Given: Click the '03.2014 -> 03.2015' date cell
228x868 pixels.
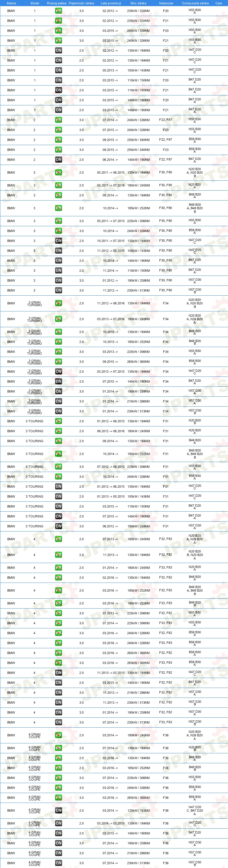Looking at the screenshot, I should 111,824.
